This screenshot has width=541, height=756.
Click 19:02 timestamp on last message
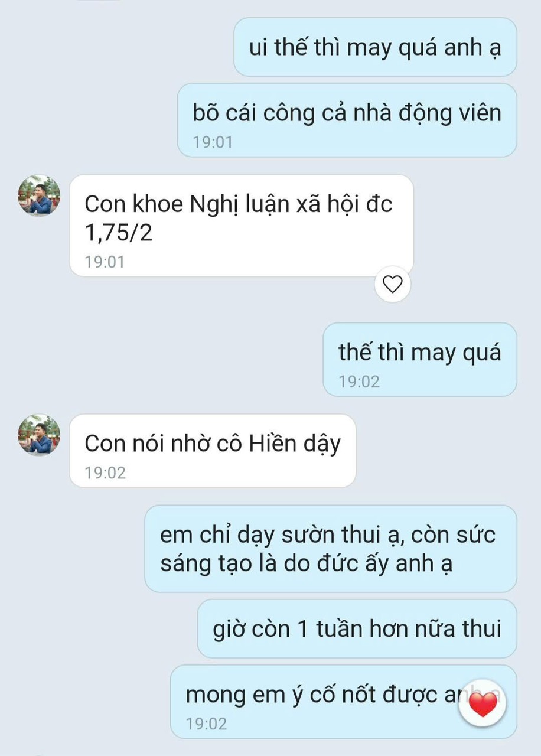pyautogui.click(x=206, y=724)
